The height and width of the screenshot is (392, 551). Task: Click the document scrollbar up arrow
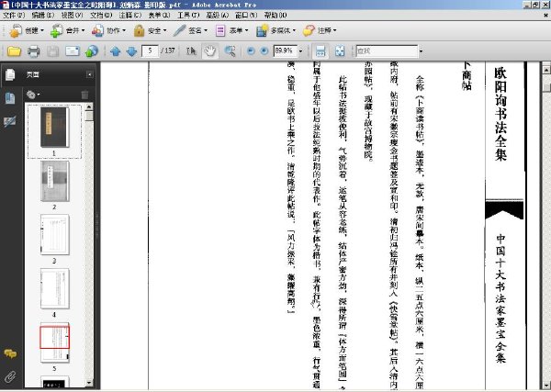tap(545, 71)
